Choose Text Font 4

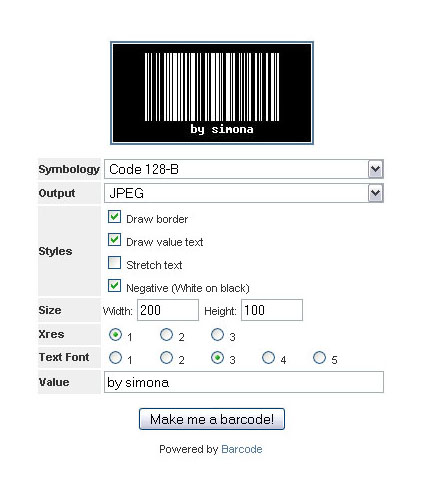268,358
